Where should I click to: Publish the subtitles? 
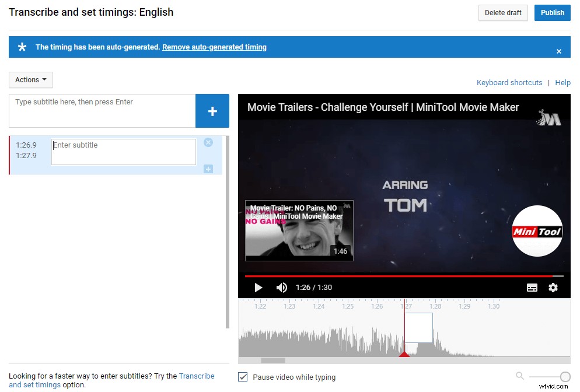552,12
